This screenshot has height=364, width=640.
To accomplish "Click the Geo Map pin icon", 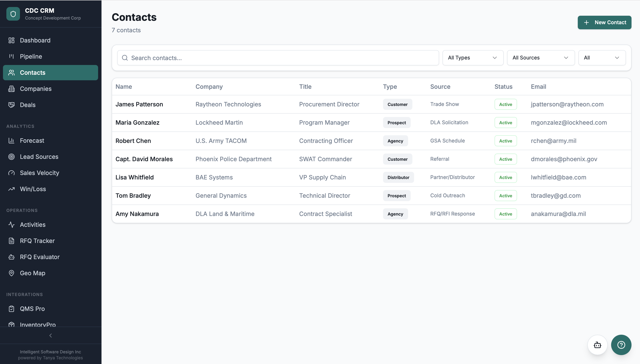I will point(11,273).
